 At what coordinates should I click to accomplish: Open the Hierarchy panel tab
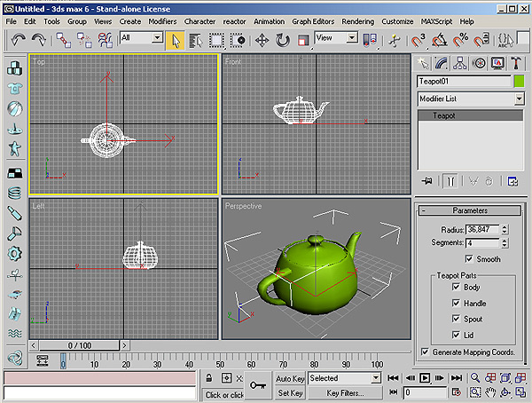click(461, 62)
